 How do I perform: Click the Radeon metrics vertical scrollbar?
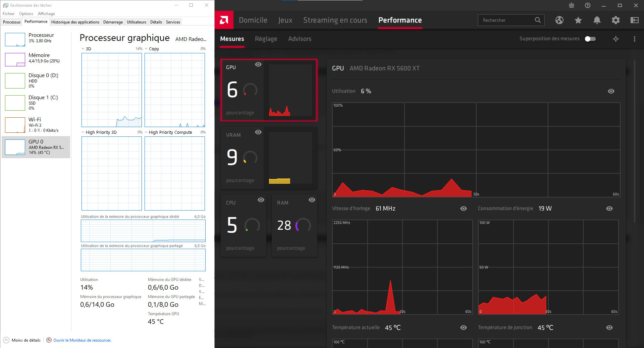pos(634,141)
